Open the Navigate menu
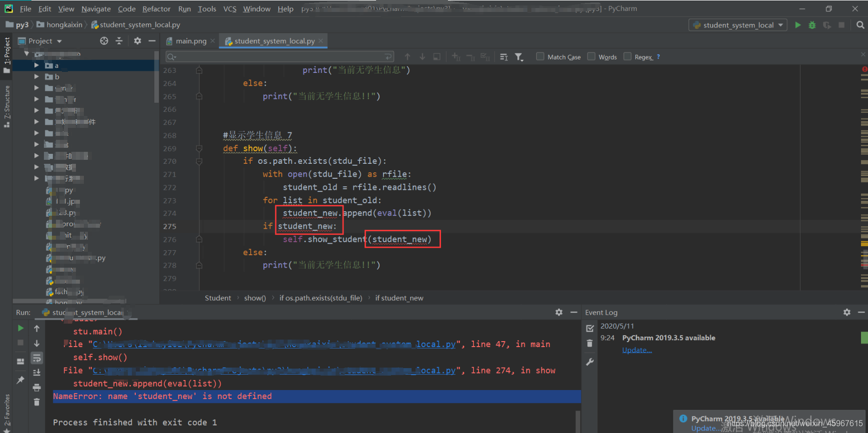868x433 pixels. pos(96,8)
